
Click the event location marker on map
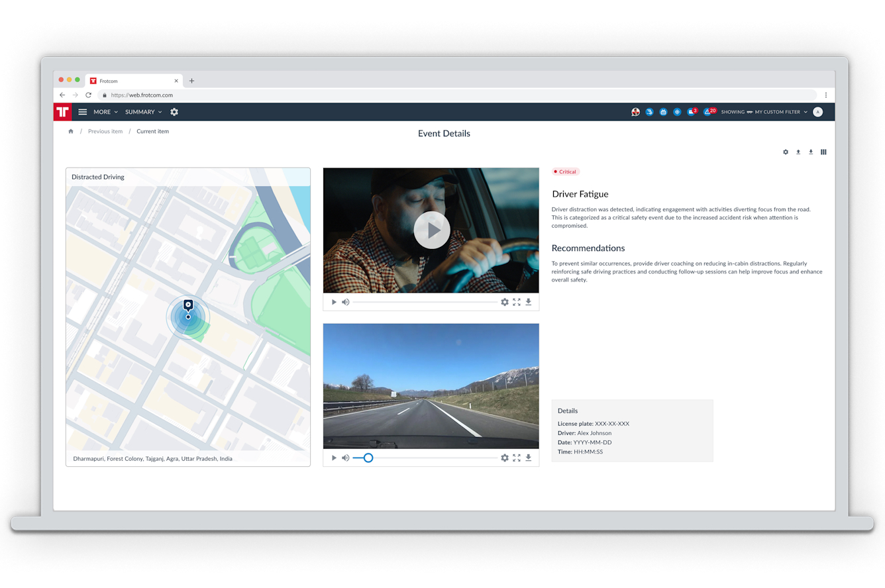(x=188, y=307)
